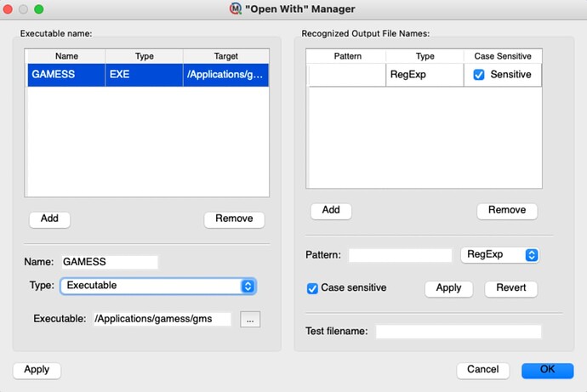Screen dimensions: 587x392
Task: Remove the selected file pattern
Action: pos(507,210)
